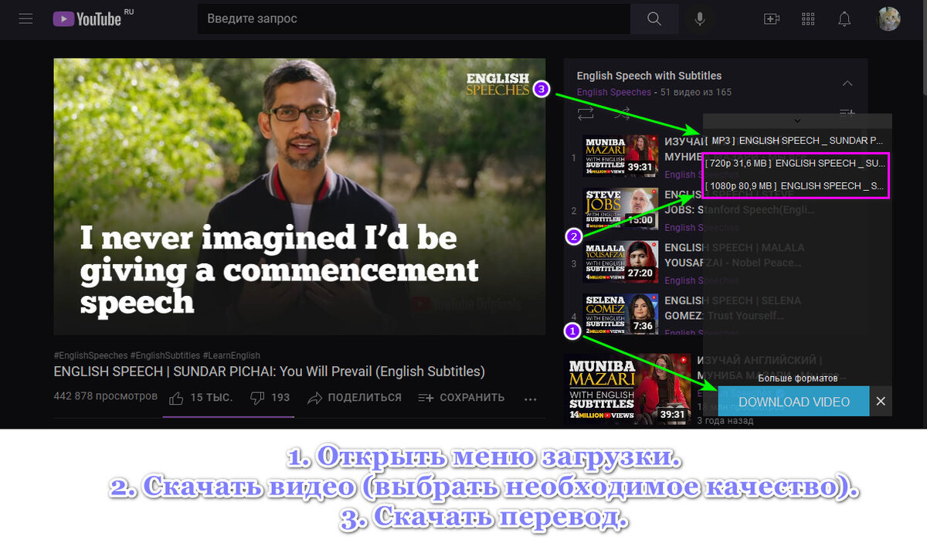Open the three-dot more actions menu
This screenshot has height=560, width=927.
(530, 399)
